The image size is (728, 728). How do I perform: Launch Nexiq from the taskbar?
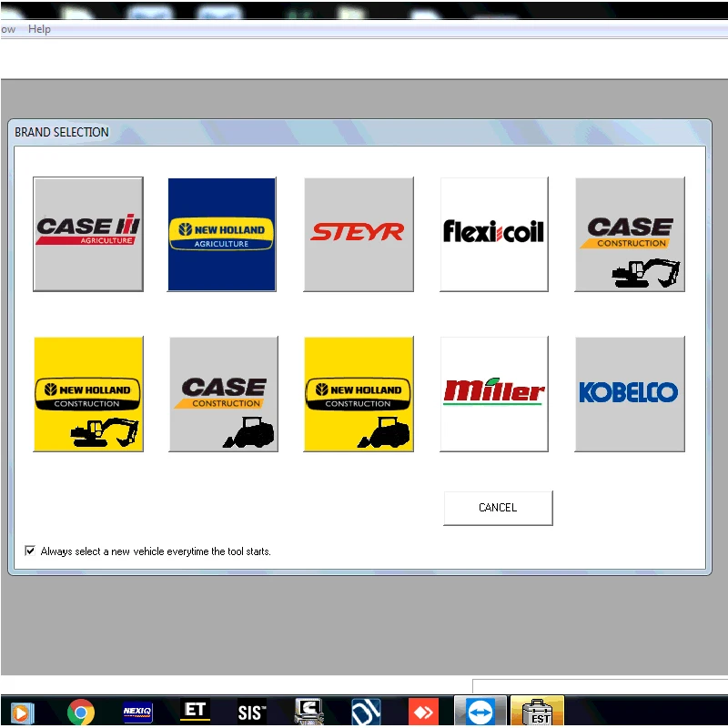pyautogui.click(x=137, y=712)
